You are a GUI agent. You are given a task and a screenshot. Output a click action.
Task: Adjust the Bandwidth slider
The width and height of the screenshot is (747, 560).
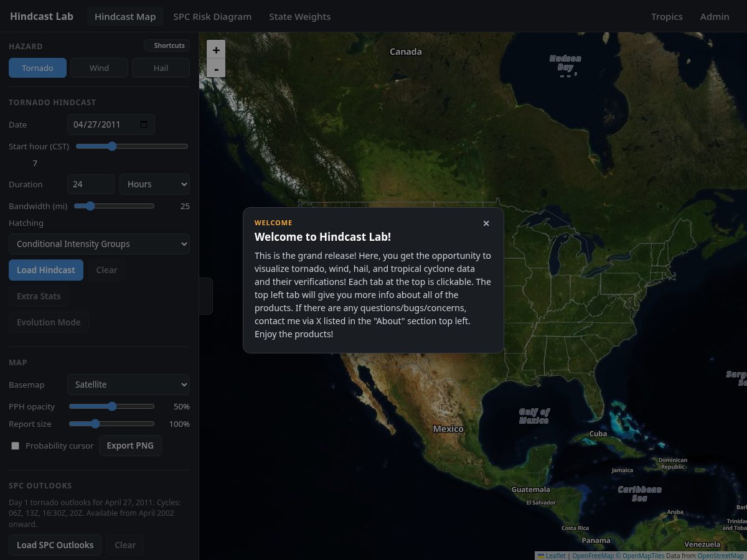pyautogui.click(x=114, y=206)
